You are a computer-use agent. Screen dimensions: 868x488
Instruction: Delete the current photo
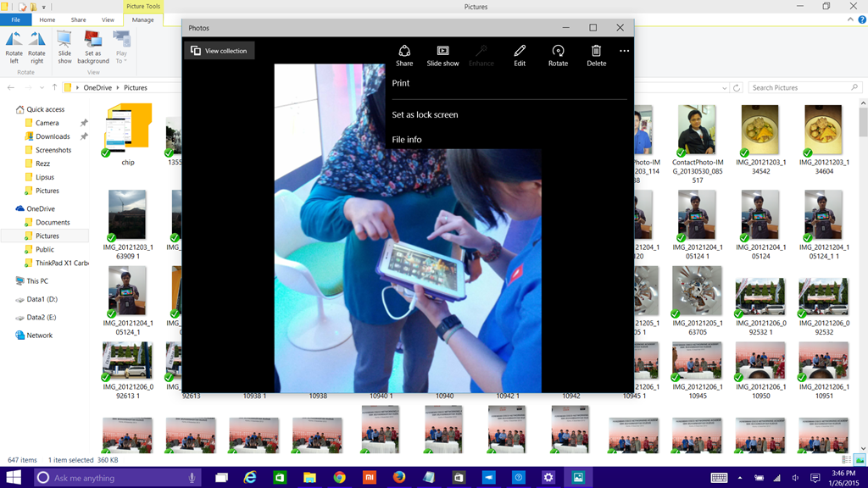point(596,56)
